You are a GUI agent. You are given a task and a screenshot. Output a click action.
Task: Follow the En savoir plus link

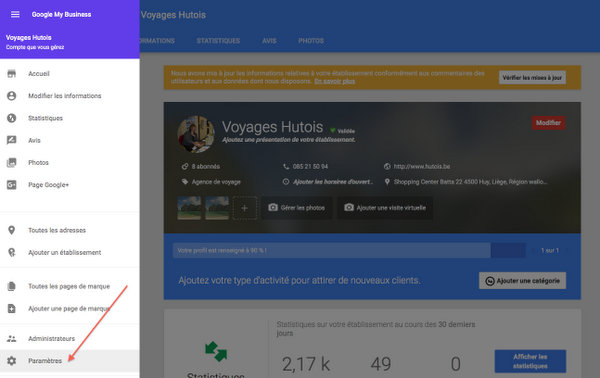pos(334,81)
